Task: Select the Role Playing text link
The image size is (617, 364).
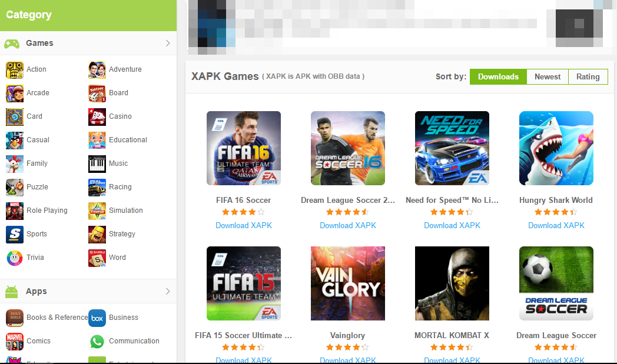Action: pyautogui.click(x=47, y=211)
